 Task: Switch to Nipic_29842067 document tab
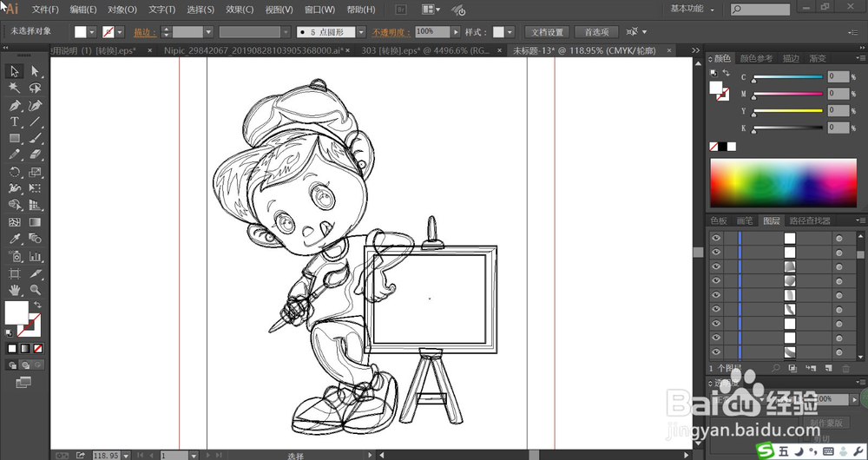pos(253,50)
